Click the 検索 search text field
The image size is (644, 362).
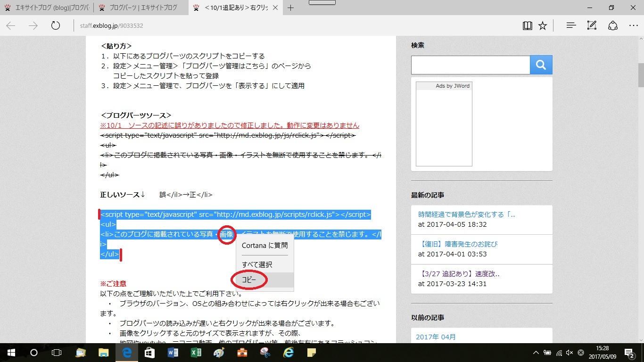[x=471, y=65]
